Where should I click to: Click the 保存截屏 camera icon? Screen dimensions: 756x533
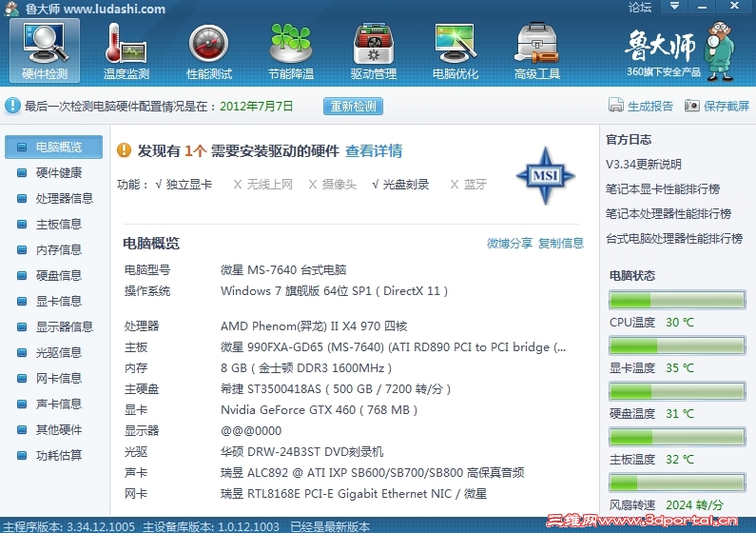coord(692,105)
